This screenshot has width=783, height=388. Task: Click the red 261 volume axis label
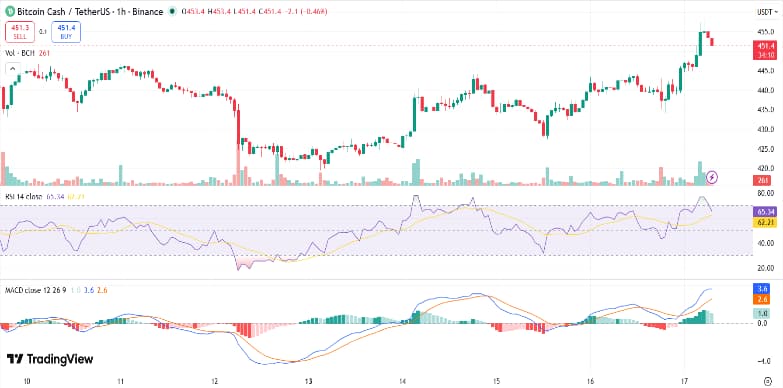tap(763, 180)
